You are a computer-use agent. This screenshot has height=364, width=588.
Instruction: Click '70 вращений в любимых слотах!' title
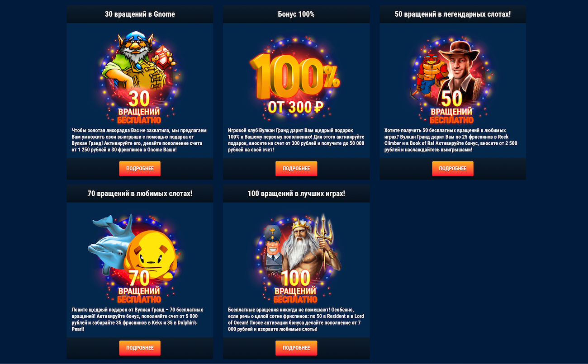[x=140, y=194]
